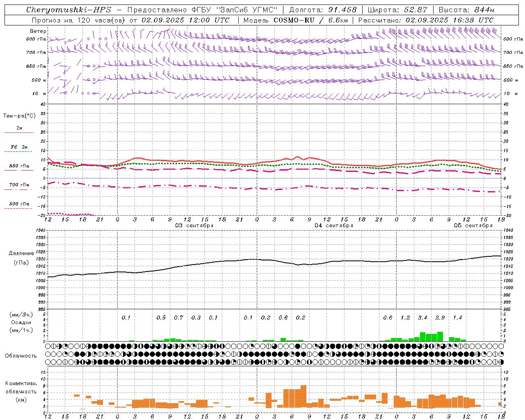Viewport: 525px width, 420px height.
Task: Click 'Прогноз на 120 часа(ов)' forecast text
Action: [x=79, y=20]
